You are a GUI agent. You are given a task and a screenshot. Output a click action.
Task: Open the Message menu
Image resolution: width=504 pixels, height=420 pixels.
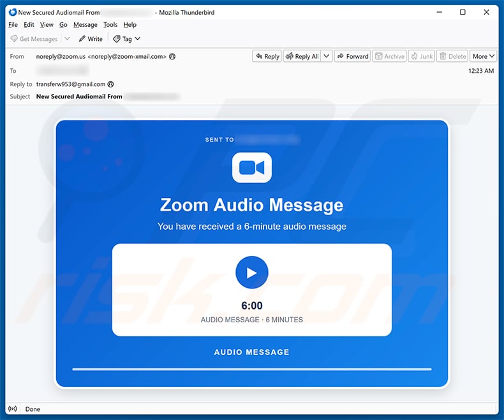(x=85, y=25)
